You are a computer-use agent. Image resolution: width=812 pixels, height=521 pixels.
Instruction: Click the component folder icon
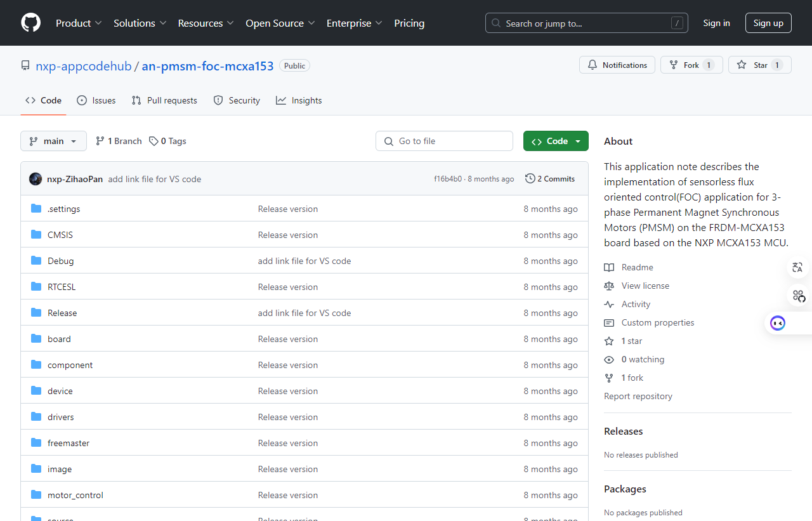(36, 365)
